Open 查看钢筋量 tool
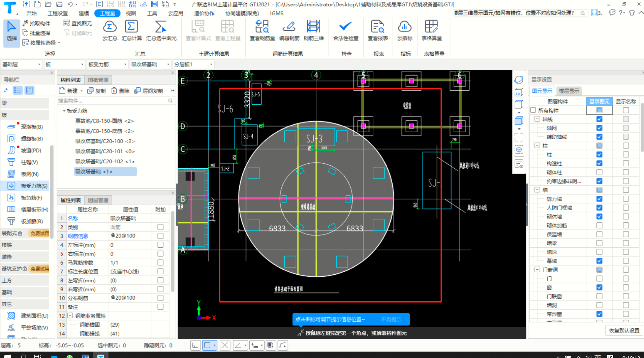644x358 pixels. click(x=262, y=30)
